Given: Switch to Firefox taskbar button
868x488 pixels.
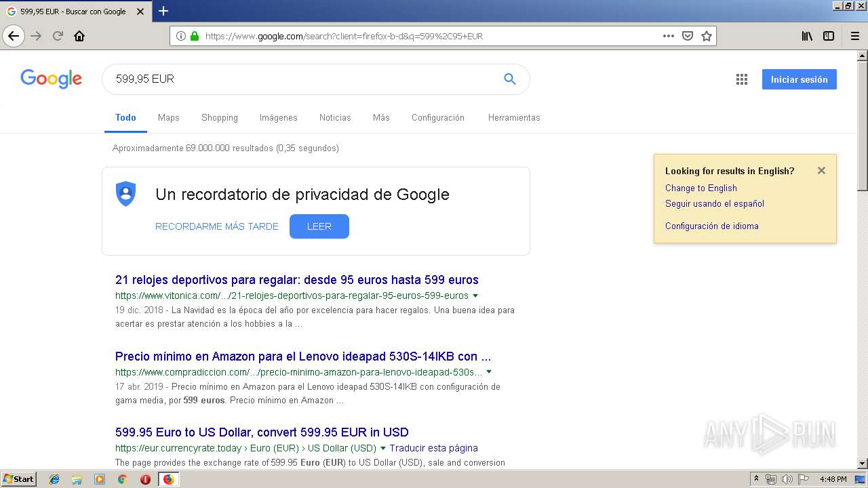Looking at the screenshot, I should click(168, 479).
